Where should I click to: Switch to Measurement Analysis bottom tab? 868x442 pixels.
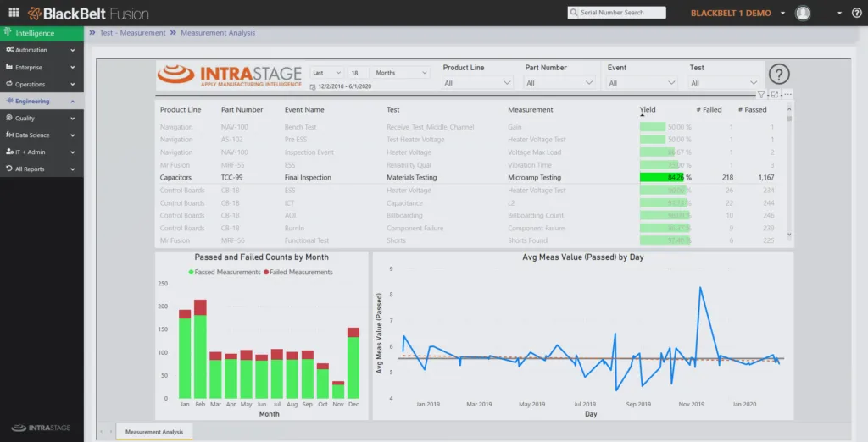tap(154, 432)
